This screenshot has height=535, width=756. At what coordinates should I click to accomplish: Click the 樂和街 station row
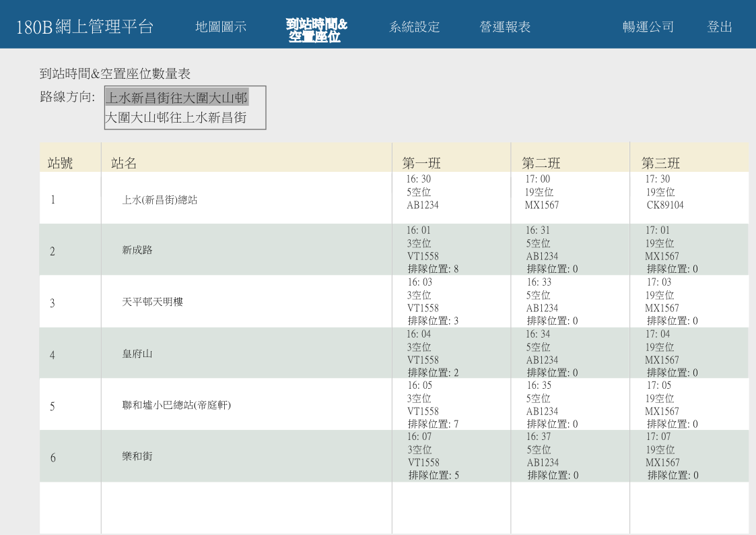click(137, 457)
